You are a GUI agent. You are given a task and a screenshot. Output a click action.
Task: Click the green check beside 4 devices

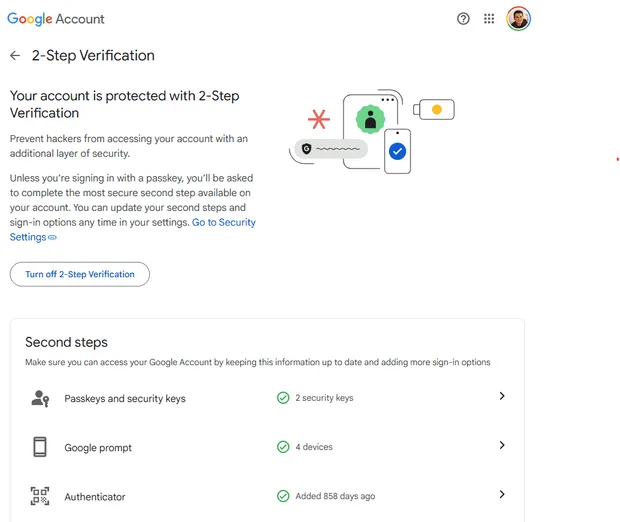(x=283, y=447)
